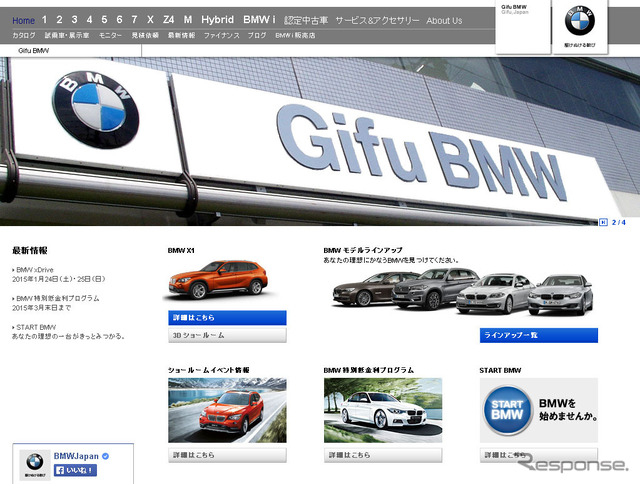Open the 3D ショールーム button
This screenshot has height=484, width=640.
pyautogui.click(x=227, y=335)
